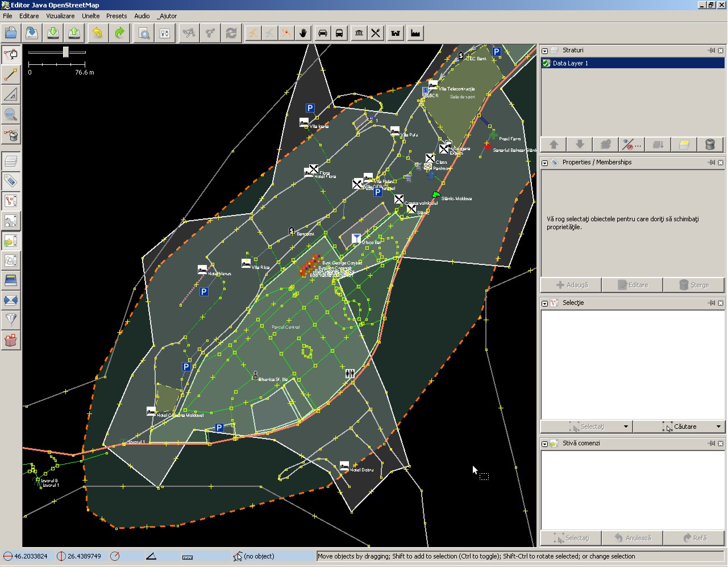
Task: Activate the Zoom magnifier tool in sidebar
Action: [x=11, y=114]
